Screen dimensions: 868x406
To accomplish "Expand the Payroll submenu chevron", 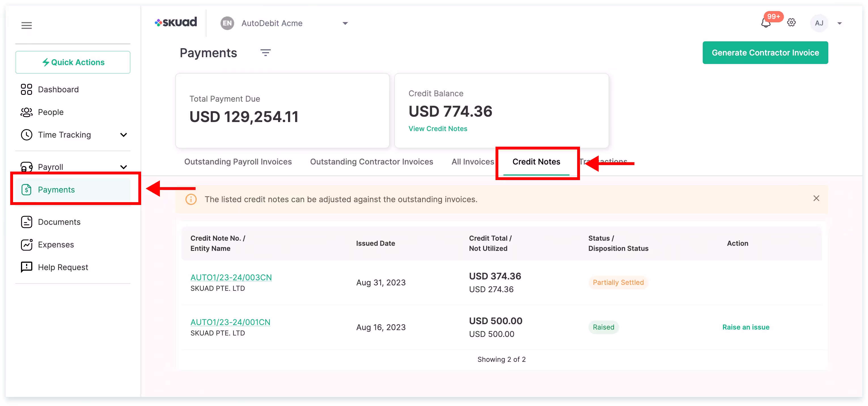I will [x=124, y=167].
